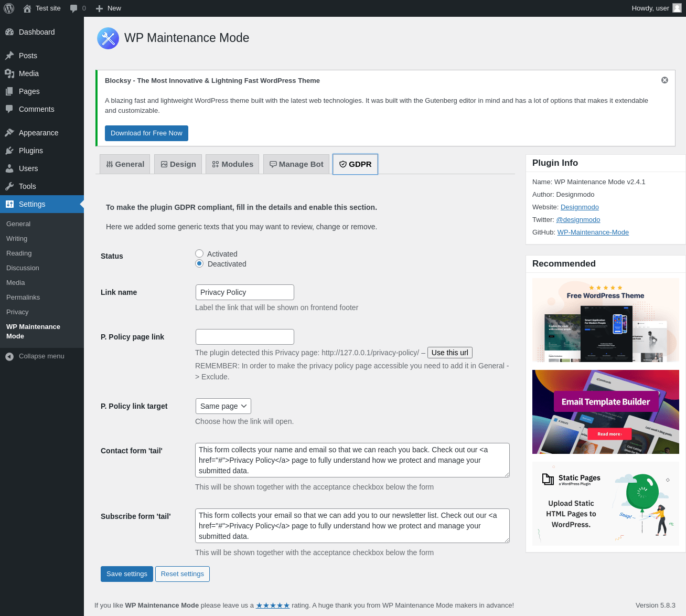Click the New content menu label

tap(114, 8)
